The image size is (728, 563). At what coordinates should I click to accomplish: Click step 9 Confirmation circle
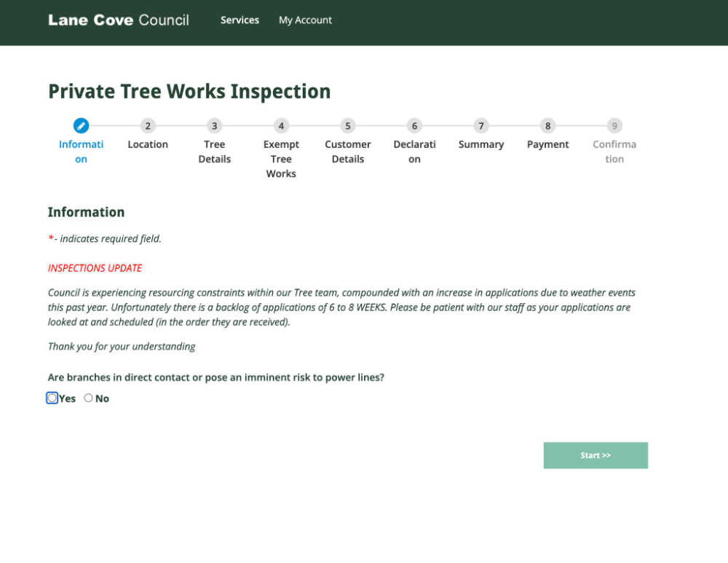pyautogui.click(x=614, y=126)
